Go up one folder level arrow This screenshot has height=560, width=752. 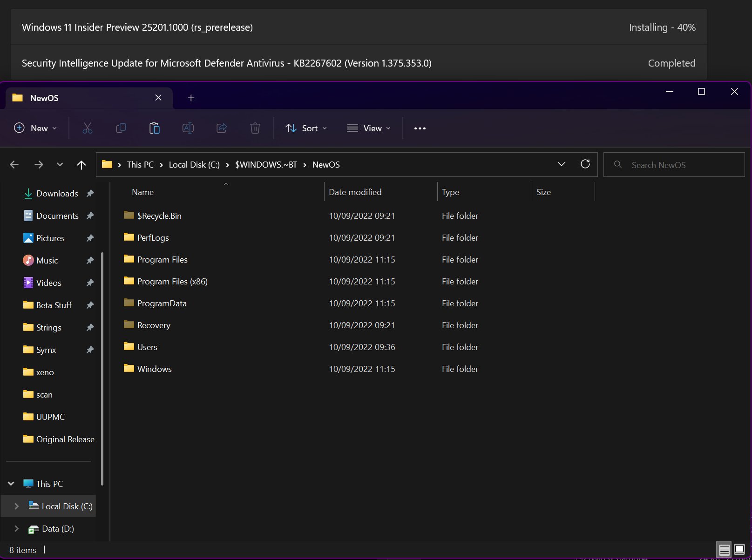[x=81, y=165]
